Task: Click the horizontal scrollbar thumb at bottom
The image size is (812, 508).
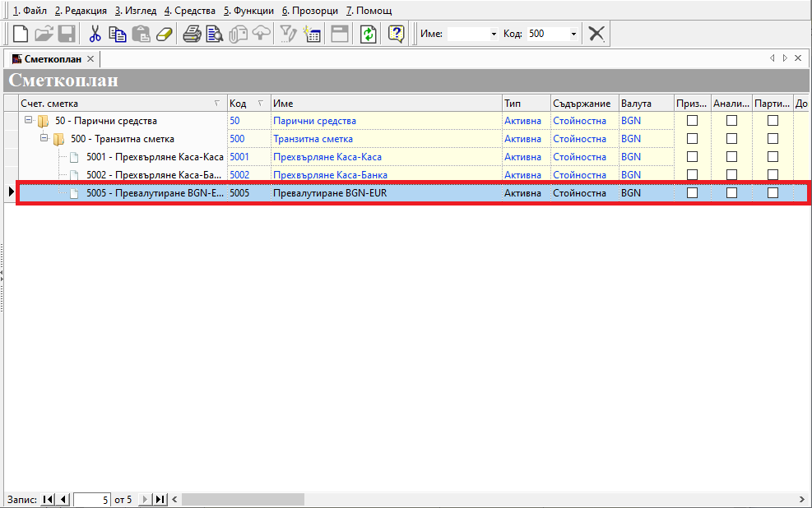Action: click(243, 499)
